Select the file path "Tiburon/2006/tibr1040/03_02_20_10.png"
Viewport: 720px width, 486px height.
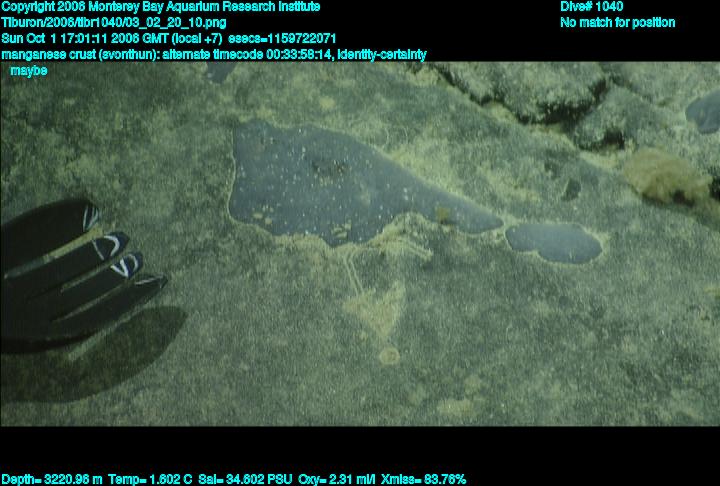[x=113, y=23]
